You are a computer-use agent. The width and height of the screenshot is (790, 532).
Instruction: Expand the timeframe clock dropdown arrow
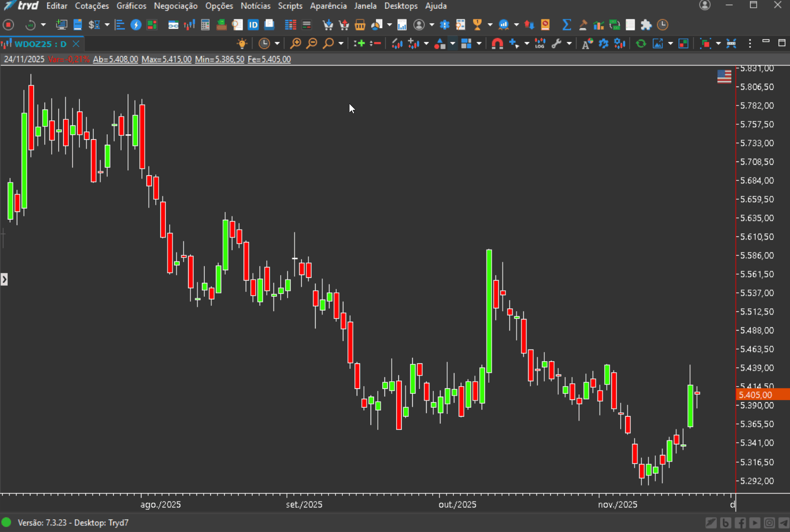[x=277, y=43]
